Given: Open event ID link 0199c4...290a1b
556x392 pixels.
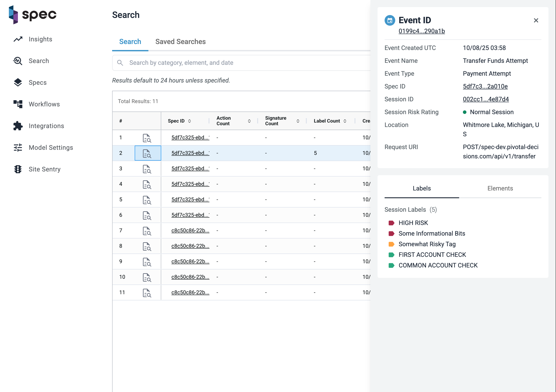Looking at the screenshot, I should point(421,31).
